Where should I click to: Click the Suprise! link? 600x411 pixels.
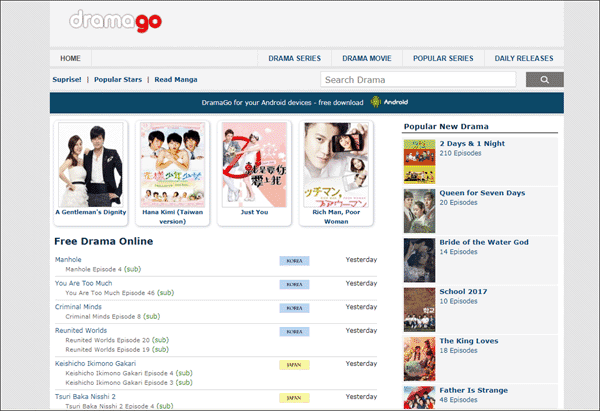[67, 80]
